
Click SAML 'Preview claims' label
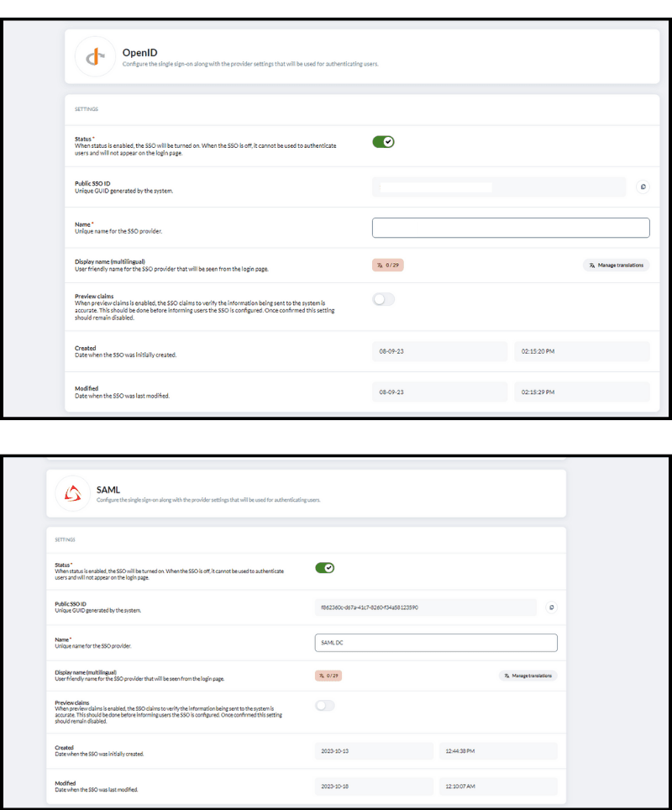point(72,702)
